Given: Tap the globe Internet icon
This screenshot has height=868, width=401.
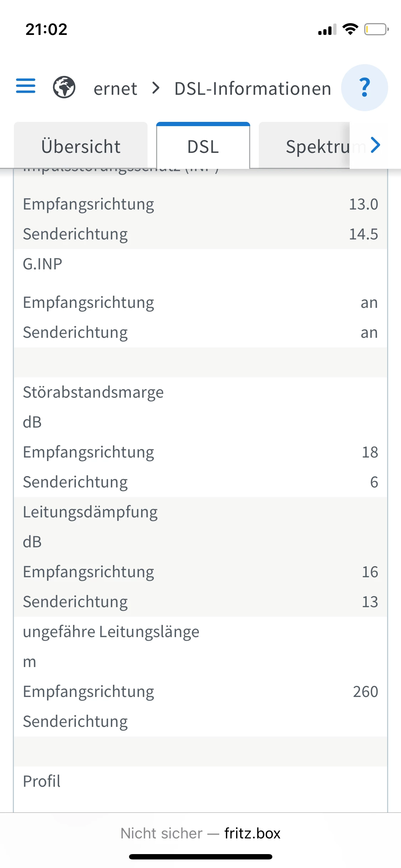Looking at the screenshot, I should (64, 87).
